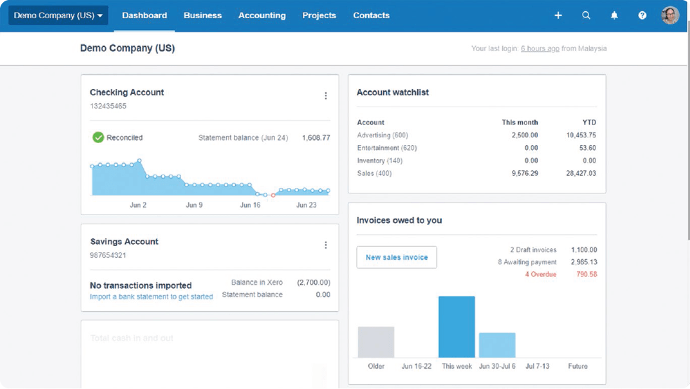Viewport: 690px width, 389px height.
Task: Click the page's vertical scrollbar
Action: pos(688,130)
